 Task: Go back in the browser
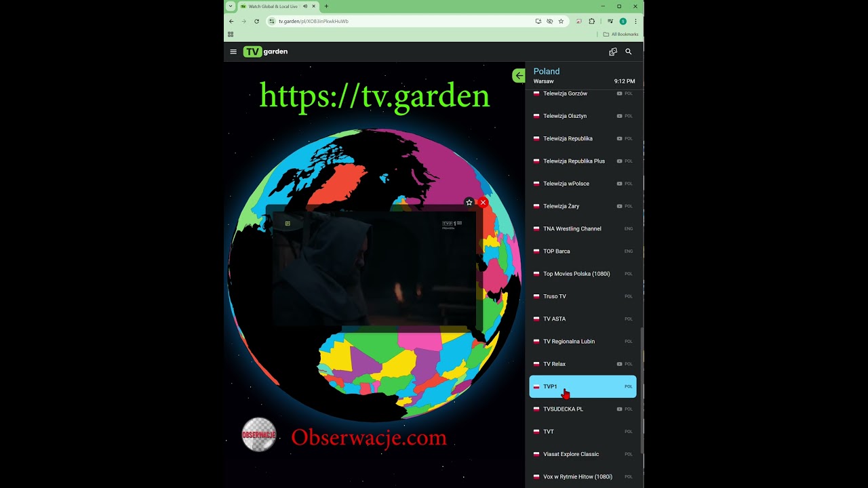pos(231,21)
